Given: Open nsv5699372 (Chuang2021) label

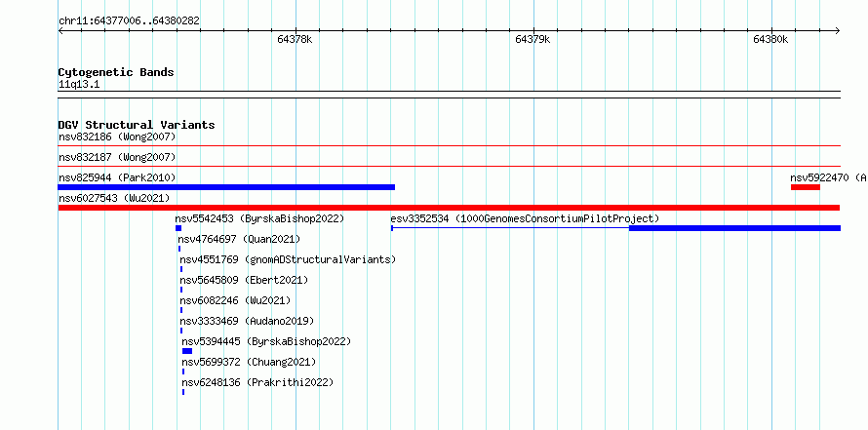Looking at the screenshot, I should pos(249,362).
